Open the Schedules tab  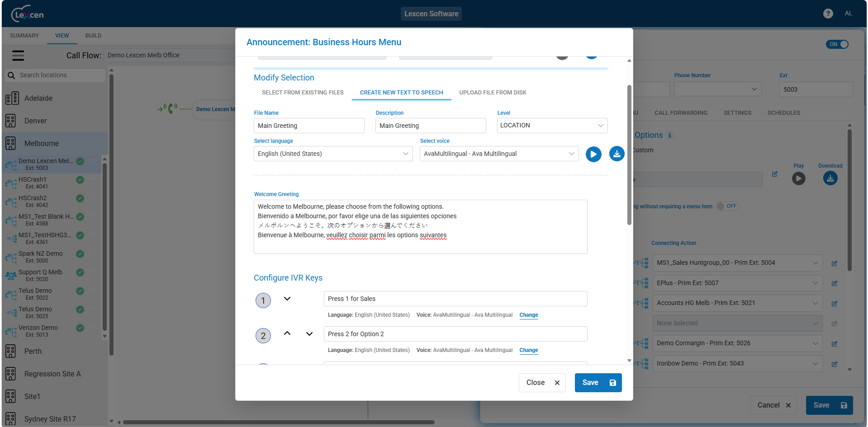coord(783,113)
